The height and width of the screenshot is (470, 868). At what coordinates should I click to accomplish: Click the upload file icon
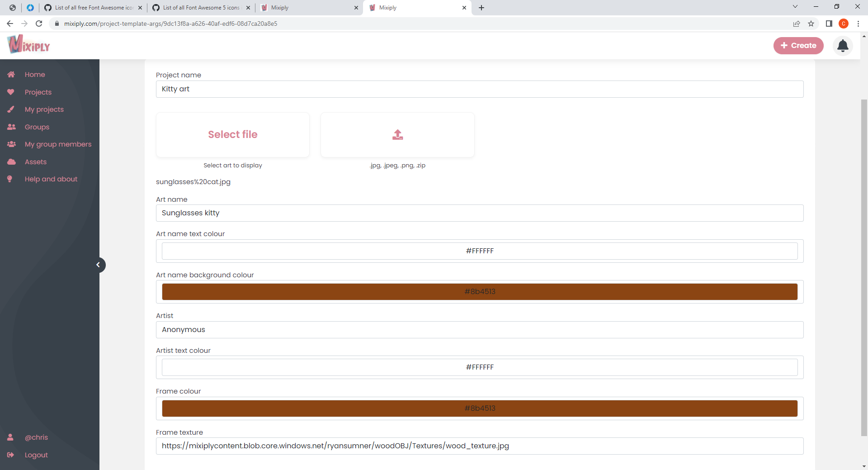397,135
